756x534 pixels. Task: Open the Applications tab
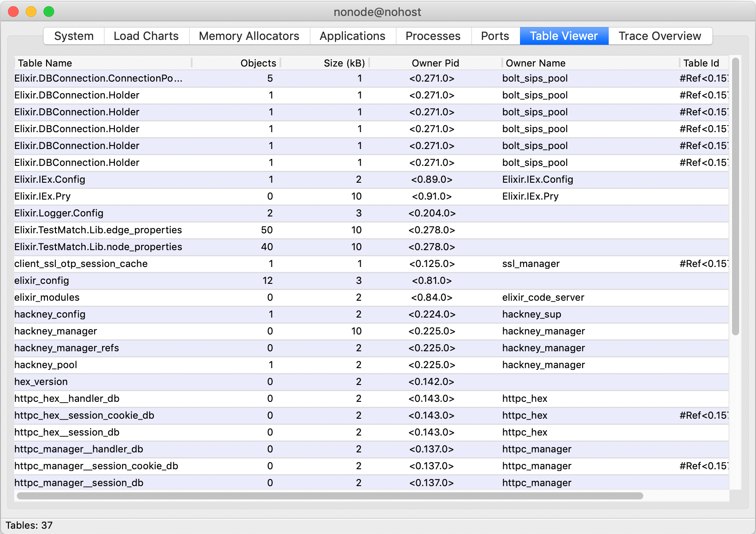pyautogui.click(x=352, y=36)
